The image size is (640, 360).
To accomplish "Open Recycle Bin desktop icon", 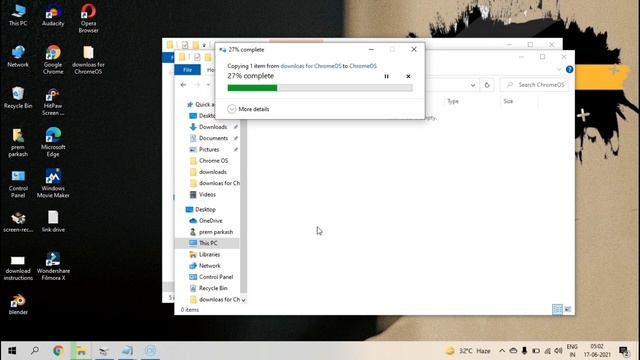I will (18, 98).
